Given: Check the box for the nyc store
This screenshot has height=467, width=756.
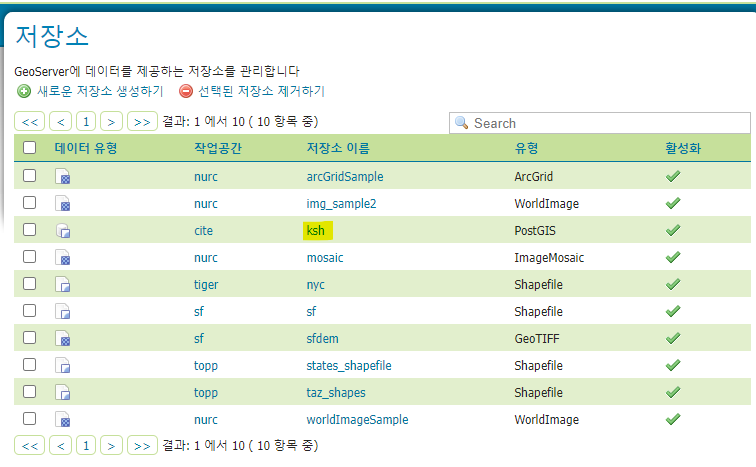Looking at the screenshot, I should pos(29,283).
